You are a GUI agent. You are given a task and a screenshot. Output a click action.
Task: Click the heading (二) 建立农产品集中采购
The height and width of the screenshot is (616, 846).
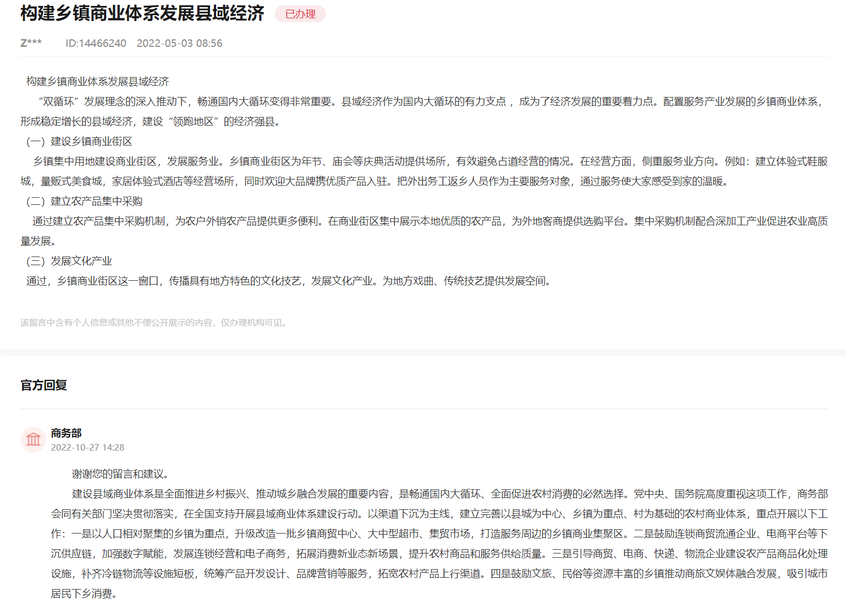85,201
